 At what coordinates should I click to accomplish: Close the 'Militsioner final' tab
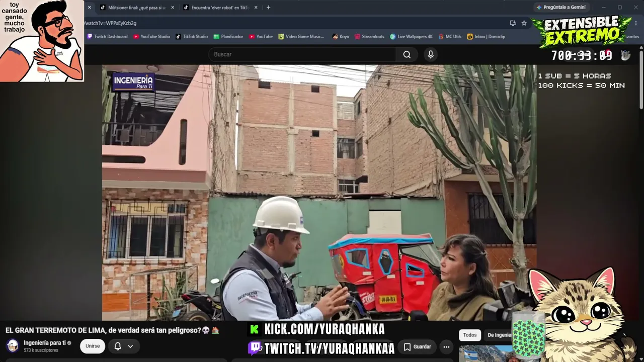click(x=173, y=8)
